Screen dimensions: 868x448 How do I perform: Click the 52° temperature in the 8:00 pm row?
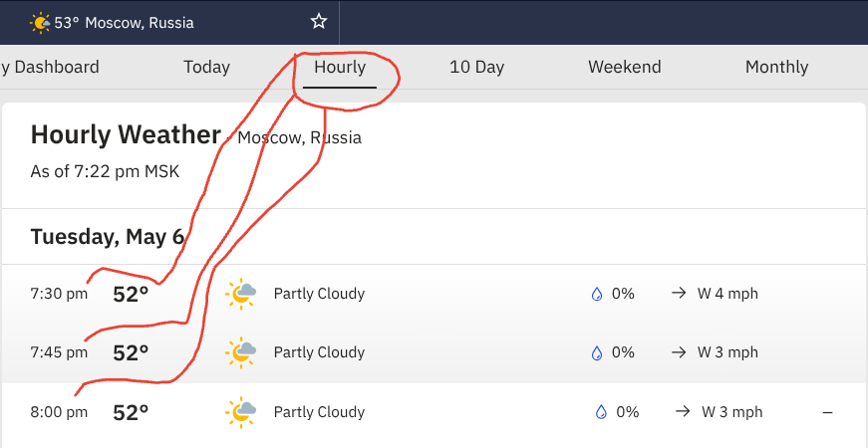pyautogui.click(x=131, y=412)
